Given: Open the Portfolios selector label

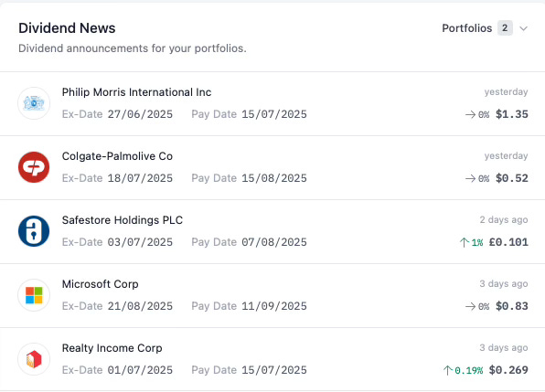Looking at the screenshot, I should [466, 28].
